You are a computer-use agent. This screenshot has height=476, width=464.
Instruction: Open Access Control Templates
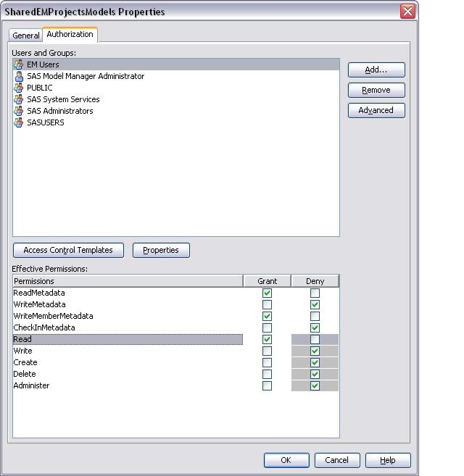(68, 250)
